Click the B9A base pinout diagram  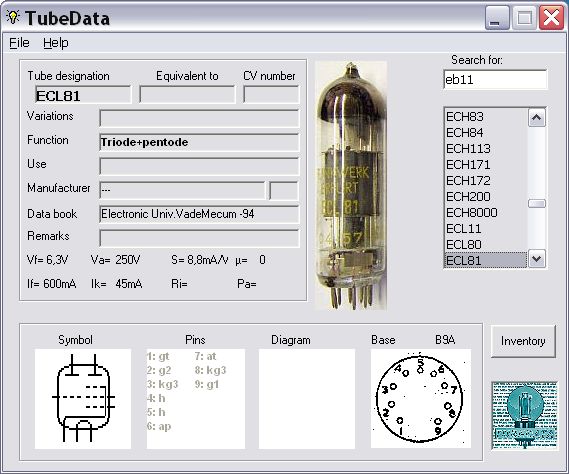coord(421,399)
